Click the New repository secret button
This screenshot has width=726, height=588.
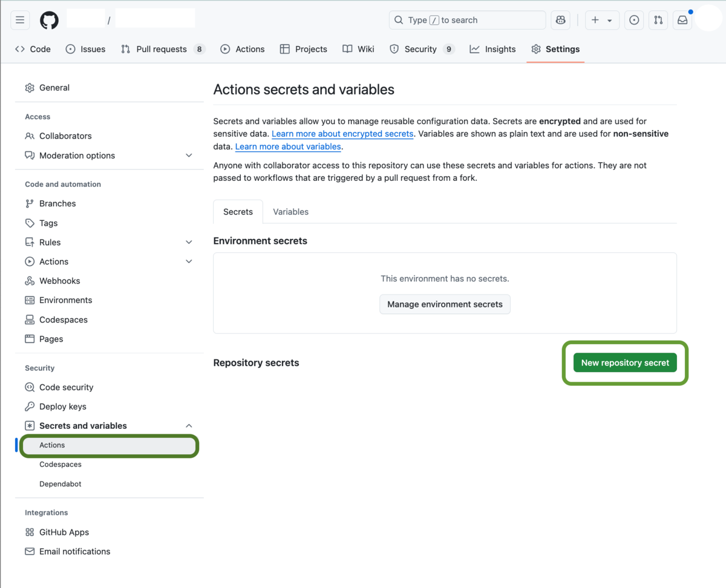624,362
